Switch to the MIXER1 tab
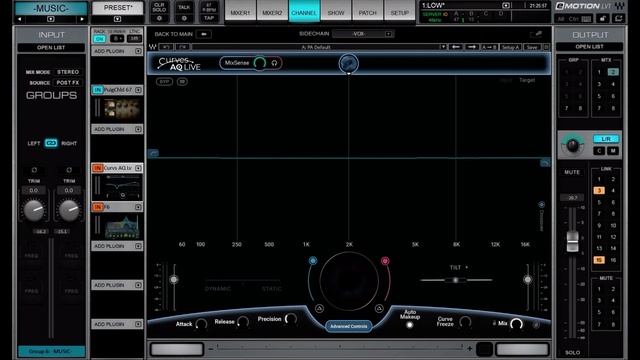Screen dimensions: 640x360 coord(240,12)
